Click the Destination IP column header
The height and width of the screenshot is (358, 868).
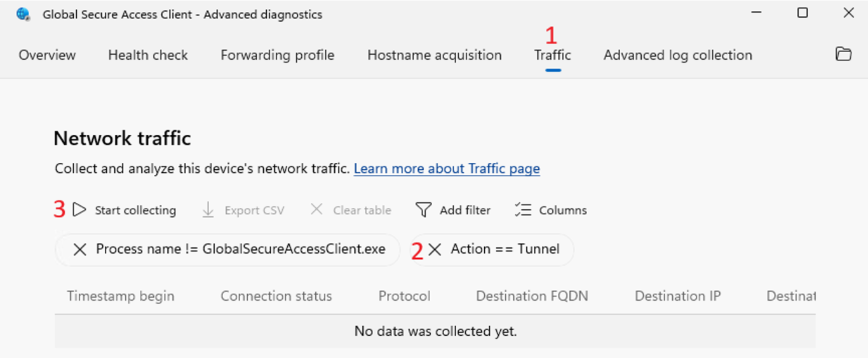[x=678, y=296]
